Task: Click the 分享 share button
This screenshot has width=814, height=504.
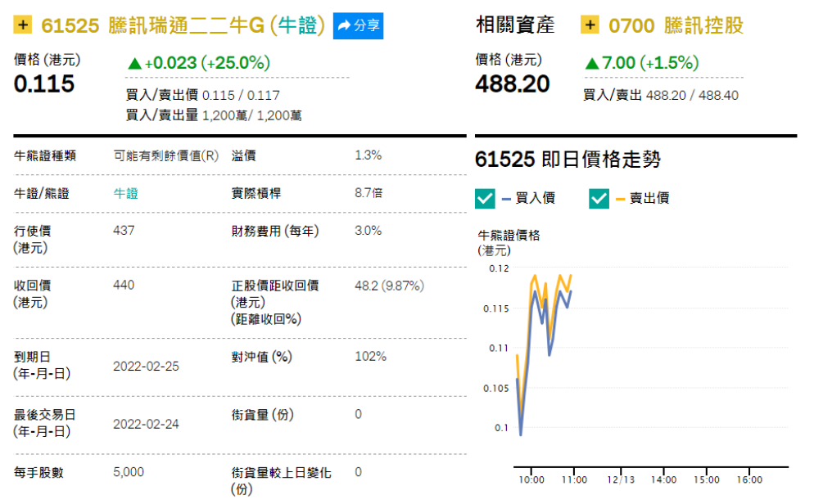Action: click(358, 25)
